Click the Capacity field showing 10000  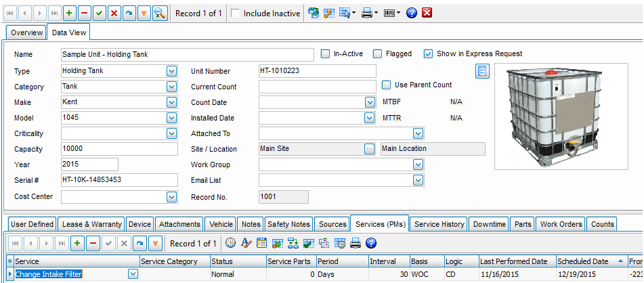pyautogui.click(x=119, y=149)
